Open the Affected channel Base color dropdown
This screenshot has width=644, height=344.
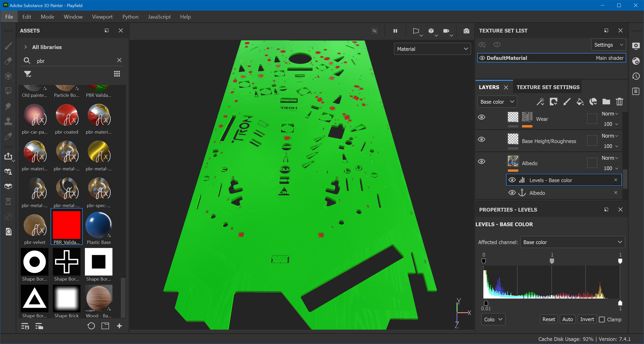pos(572,242)
